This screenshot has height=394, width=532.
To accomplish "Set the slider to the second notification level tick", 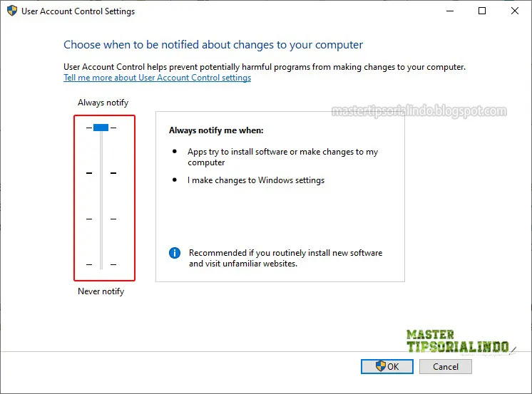I will click(101, 173).
